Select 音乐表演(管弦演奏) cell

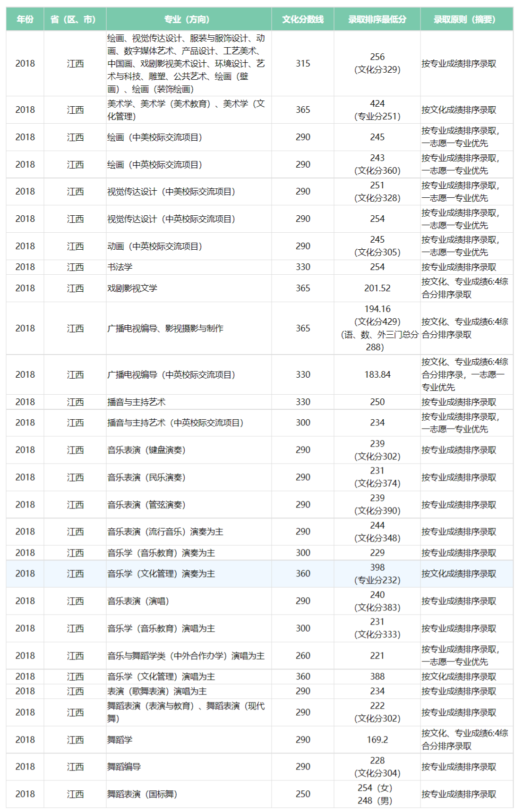[189, 505]
